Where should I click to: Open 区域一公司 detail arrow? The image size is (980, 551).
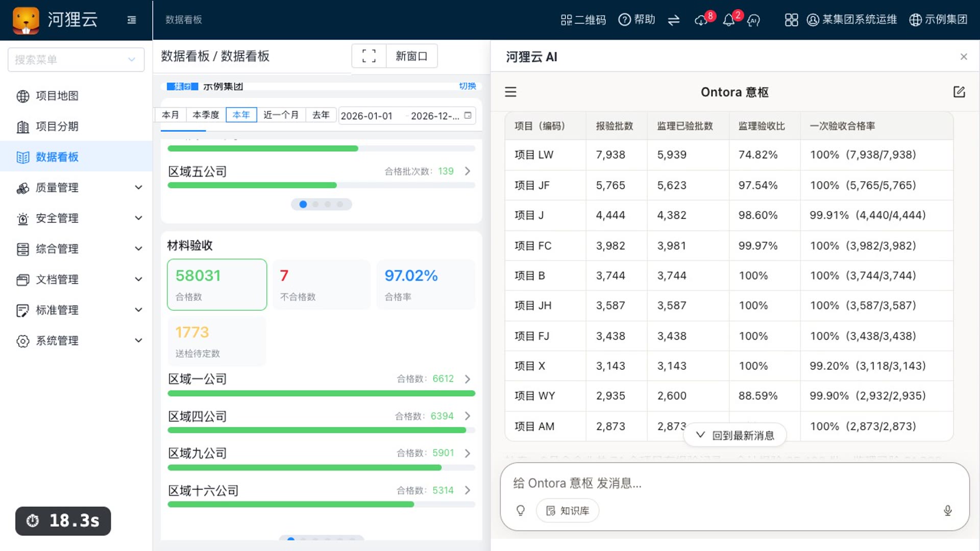(x=468, y=379)
